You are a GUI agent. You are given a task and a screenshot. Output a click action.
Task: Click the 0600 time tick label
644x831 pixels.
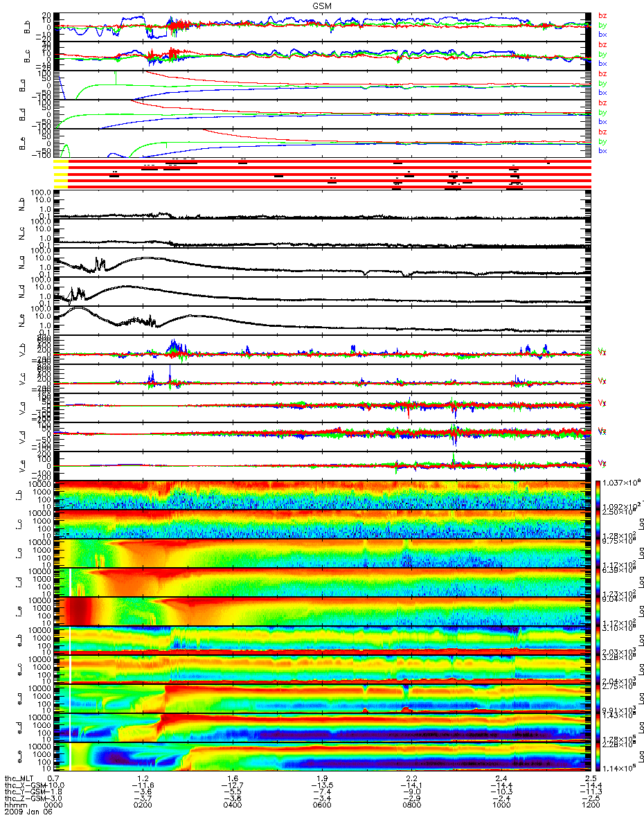(322, 805)
